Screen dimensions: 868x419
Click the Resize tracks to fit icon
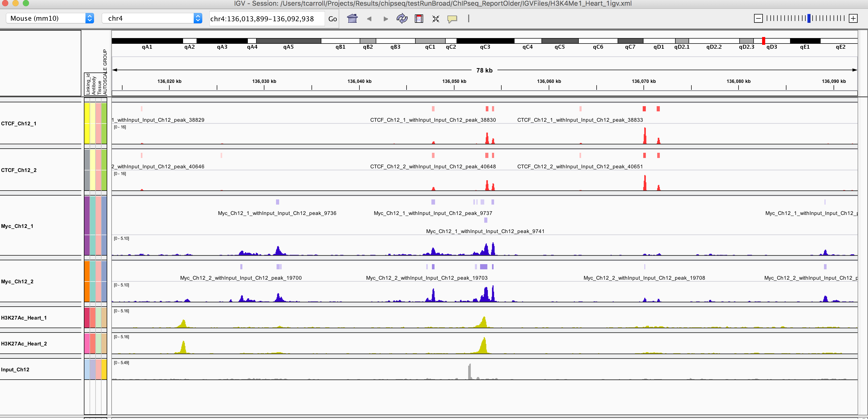click(x=436, y=19)
